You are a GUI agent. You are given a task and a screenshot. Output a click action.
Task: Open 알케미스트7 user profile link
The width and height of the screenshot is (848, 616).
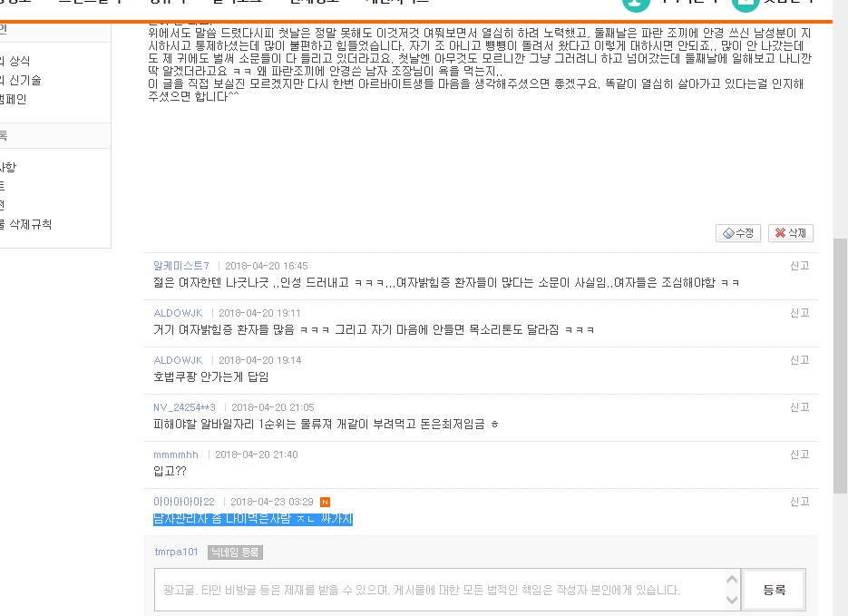(x=181, y=266)
